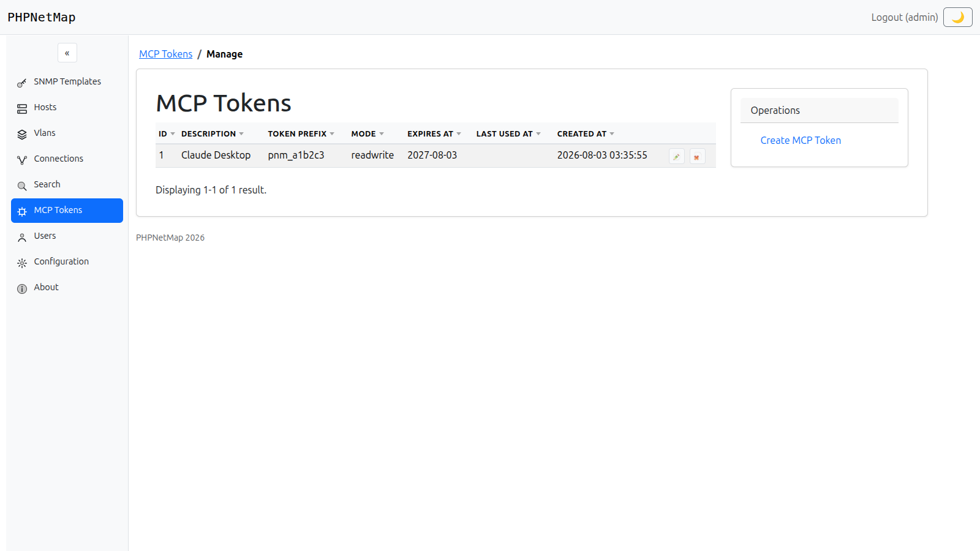The image size is (980, 551).
Task: Click the Operations panel header
Action: pyautogui.click(x=820, y=110)
